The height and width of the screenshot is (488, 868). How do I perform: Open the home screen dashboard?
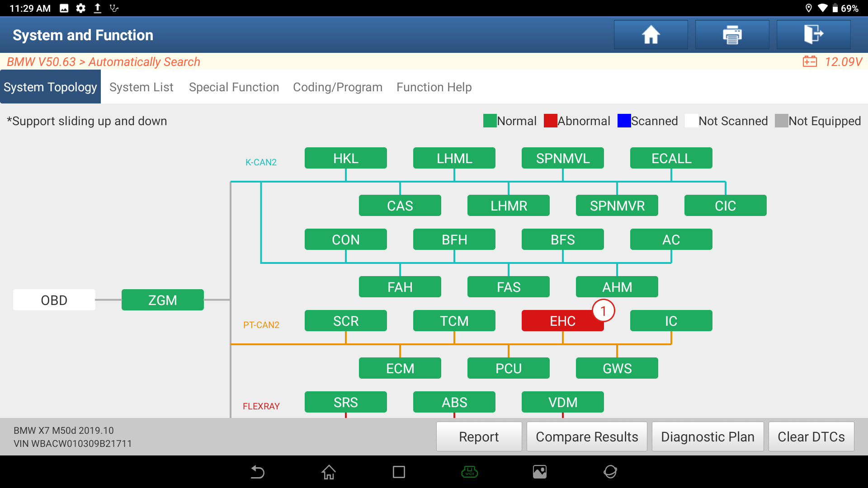[651, 34]
